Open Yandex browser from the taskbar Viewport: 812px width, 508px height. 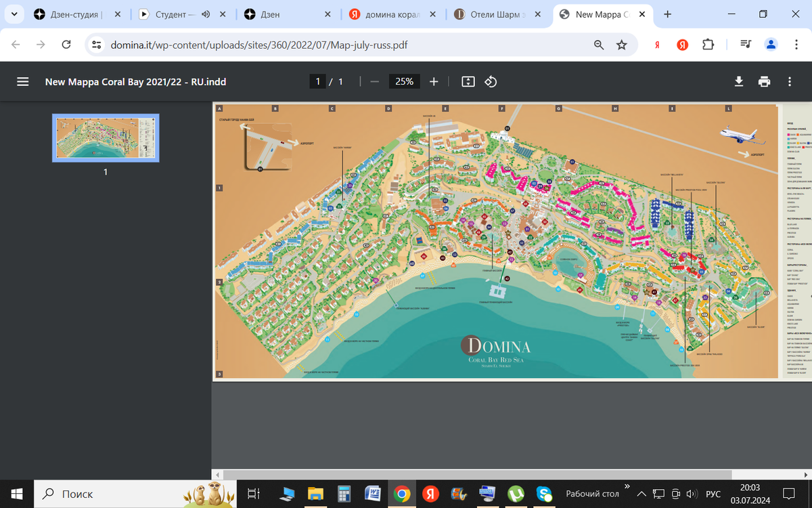430,494
